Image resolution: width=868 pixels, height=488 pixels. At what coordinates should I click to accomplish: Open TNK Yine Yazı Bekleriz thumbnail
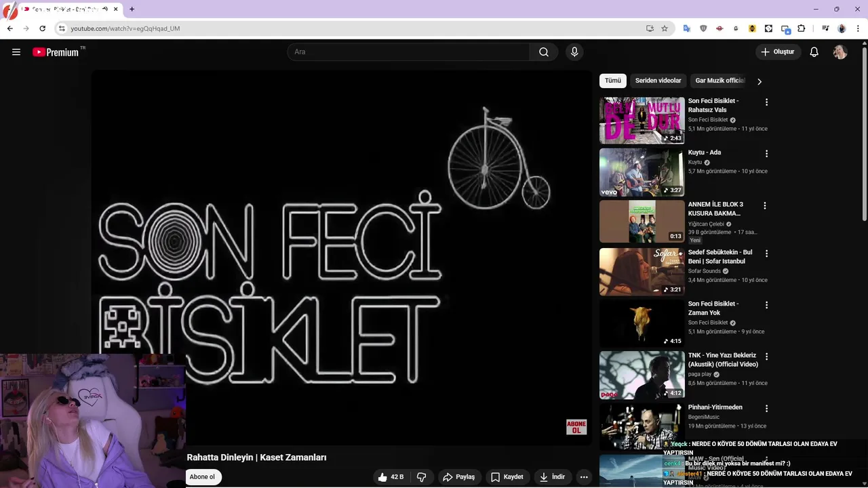[x=642, y=375]
